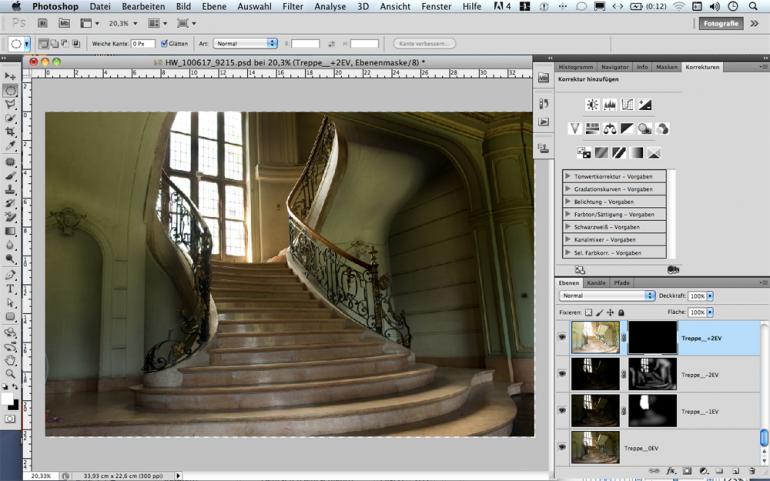Image resolution: width=770 pixels, height=481 pixels.
Task: Select the Dodge tool
Action: [10, 259]
